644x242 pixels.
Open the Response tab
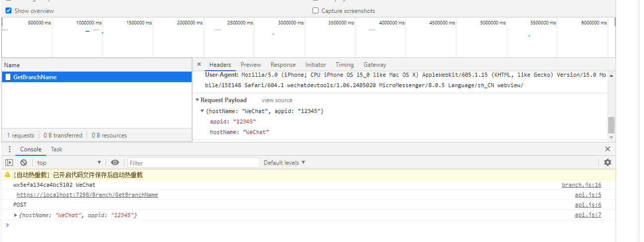tap(283, 65)
